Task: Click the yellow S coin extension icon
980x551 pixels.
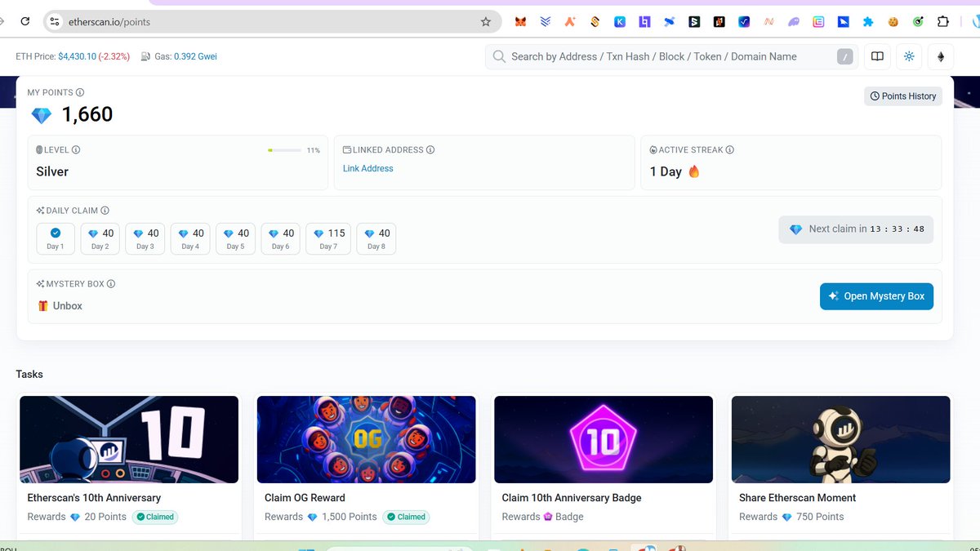Action: 595,22
